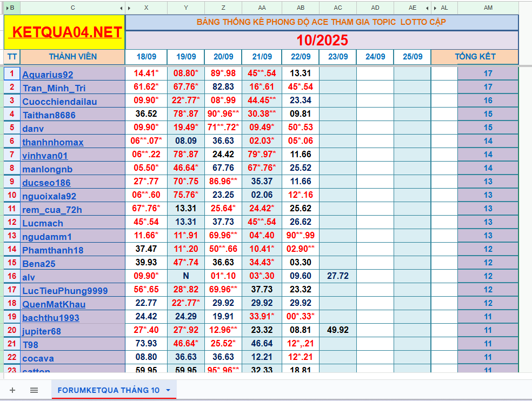The width and height of the screenshot is (532, 401).
Task: Select the THÀNH VIÊN header cell
Action: click(72, 57)
